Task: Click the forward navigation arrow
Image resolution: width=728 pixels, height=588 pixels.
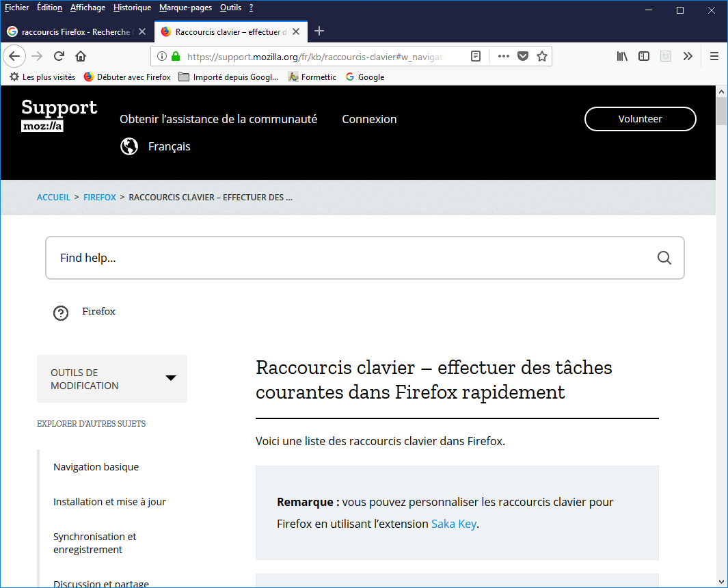Action: pyautogui.click(x=37, y=56)
